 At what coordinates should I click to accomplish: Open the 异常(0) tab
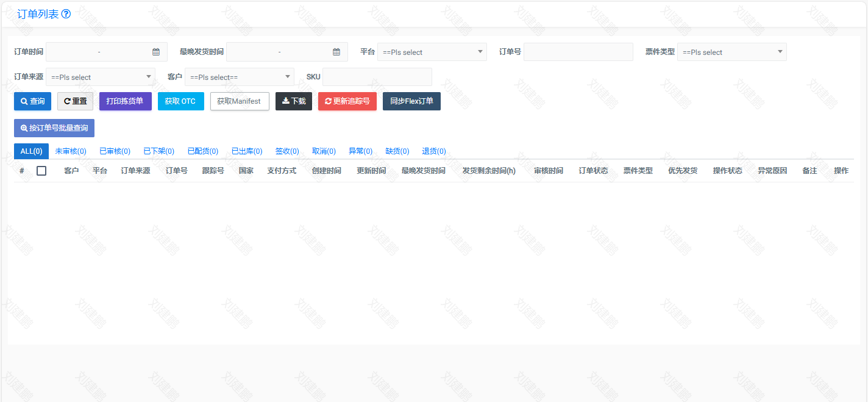(x=360, y=151)
